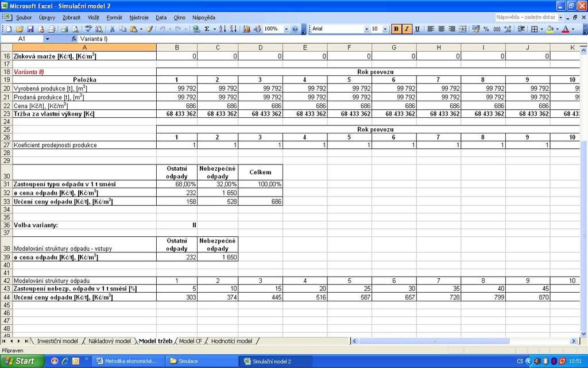This screenshot has width=588, height=368.
Task: Open the Simulace folder from the taskbar
Action: 201,361
